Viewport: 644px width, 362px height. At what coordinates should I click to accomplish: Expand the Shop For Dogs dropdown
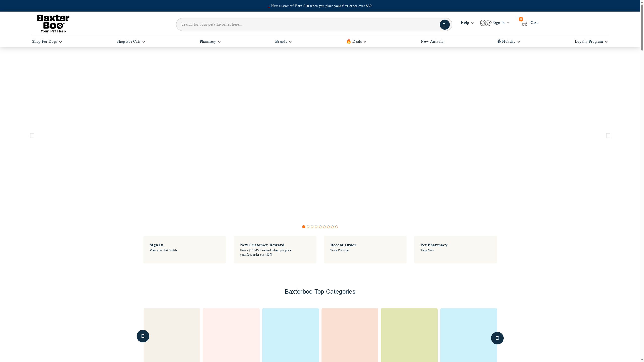click(47, 41)
